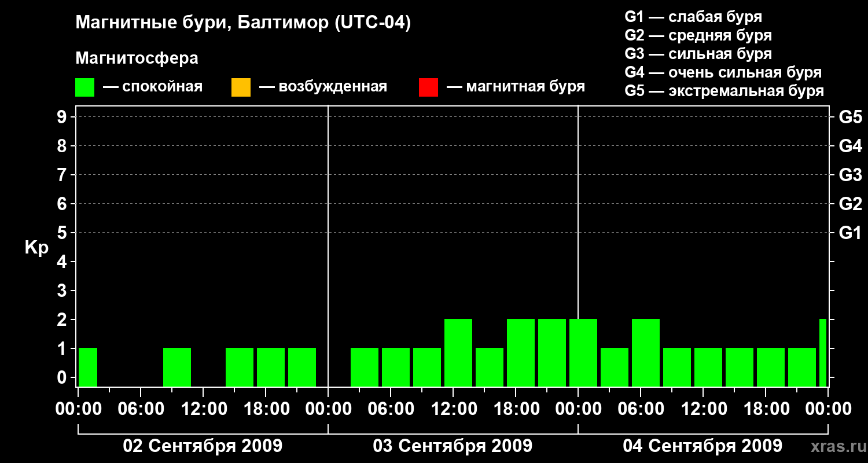The image size is (868, 463).
Task: Click the green 'спокойная' legend swatch
Action: click(x=84, y=87)
